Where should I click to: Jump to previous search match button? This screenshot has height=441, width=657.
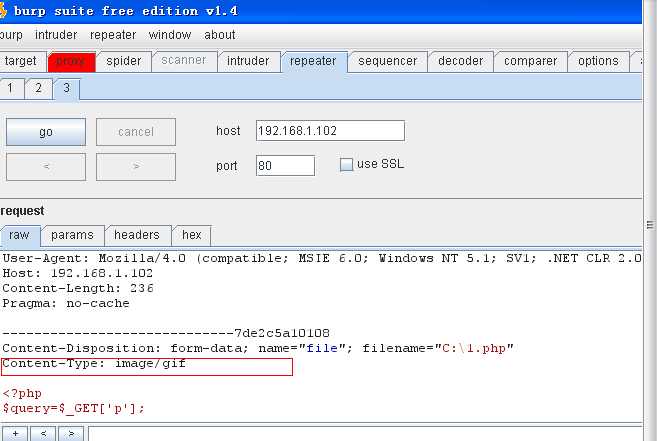[x=43, y=433]
